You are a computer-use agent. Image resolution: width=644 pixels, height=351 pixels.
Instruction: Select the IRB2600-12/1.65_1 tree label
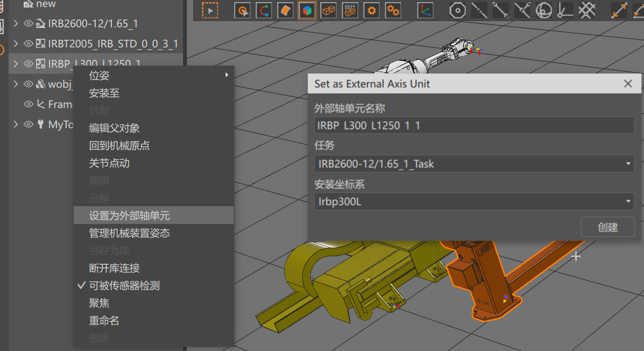93,23
